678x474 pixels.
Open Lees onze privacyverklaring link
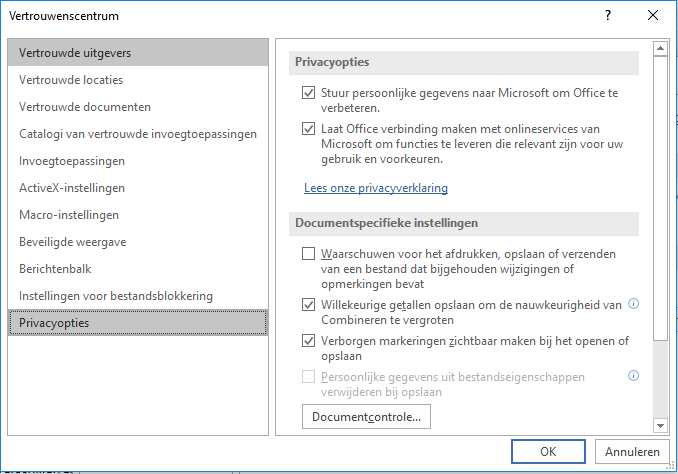click(376, 188)
